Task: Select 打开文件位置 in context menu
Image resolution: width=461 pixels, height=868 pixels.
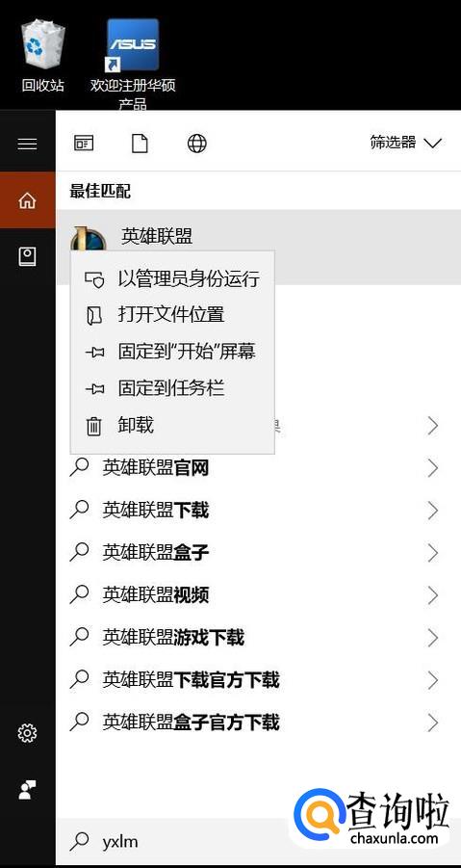Action: [172, 315]
